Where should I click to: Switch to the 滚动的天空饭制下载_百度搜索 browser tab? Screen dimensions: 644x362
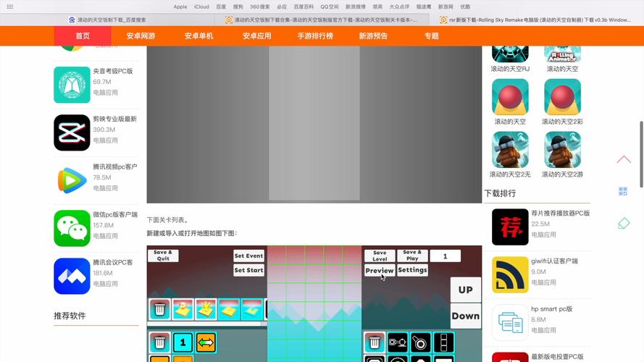tap(108, 20)
